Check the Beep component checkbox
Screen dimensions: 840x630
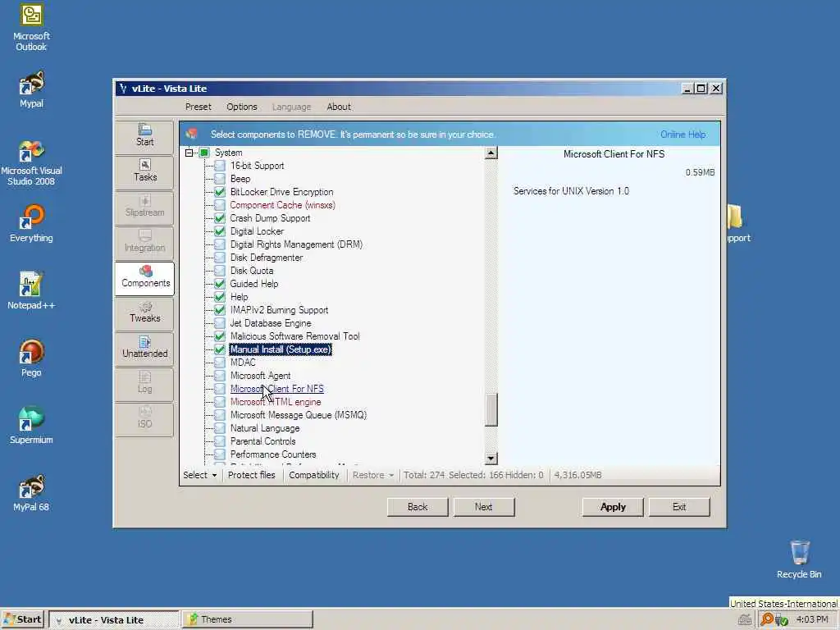click(220, 179)
